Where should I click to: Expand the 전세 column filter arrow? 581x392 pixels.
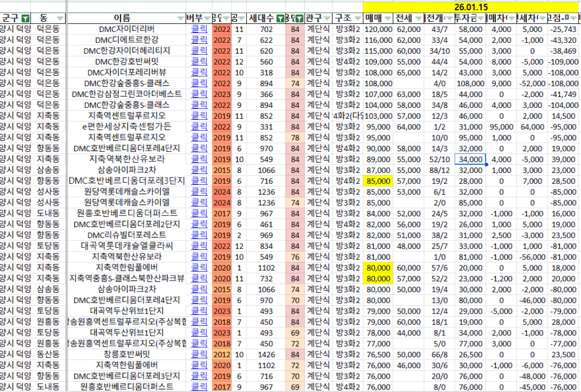click(x=418, y=19)
